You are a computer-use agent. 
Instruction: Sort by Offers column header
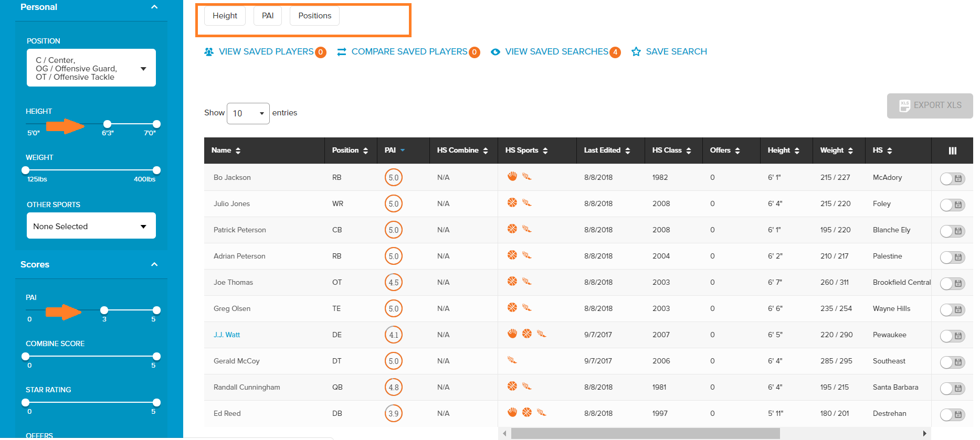click(731, 151)
